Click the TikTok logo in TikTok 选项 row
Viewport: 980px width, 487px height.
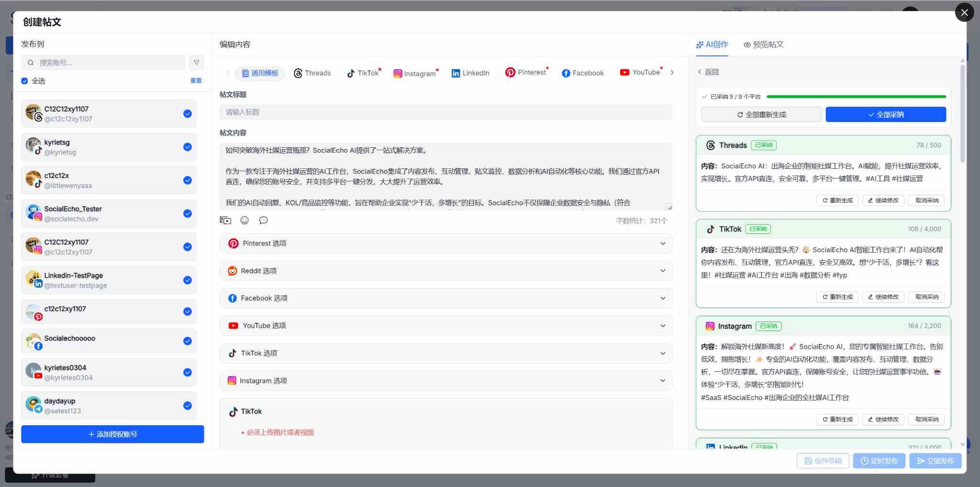(x=232, y=353)
